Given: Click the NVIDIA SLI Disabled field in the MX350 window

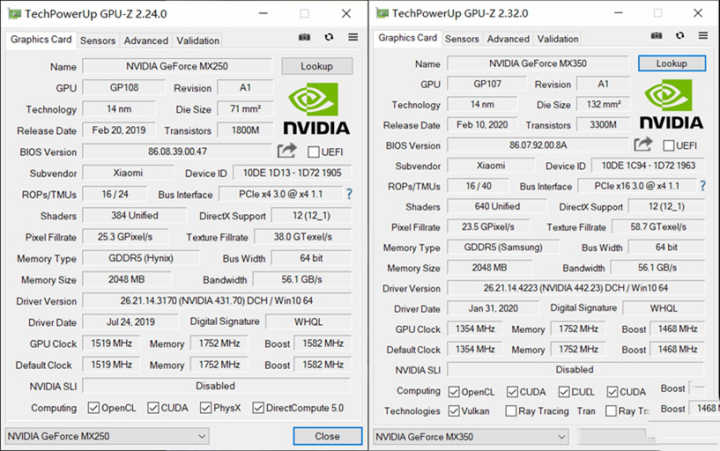Looking at the screenshot, I should [576, 369].
